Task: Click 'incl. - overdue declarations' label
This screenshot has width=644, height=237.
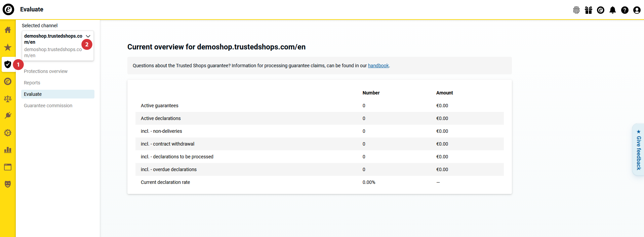Action: pos(169,169)
